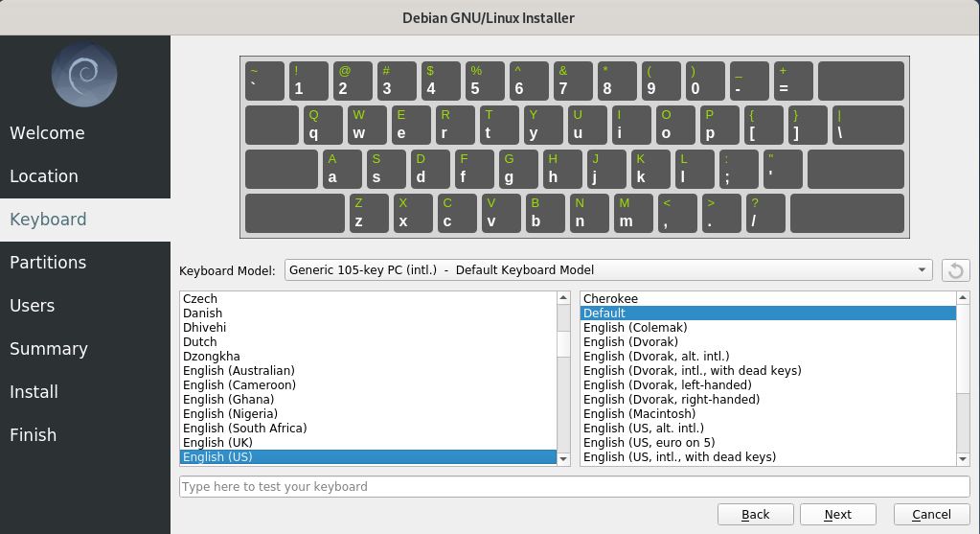
Task: Click the tilde key on keyboard preview
Action: (264, 81)
